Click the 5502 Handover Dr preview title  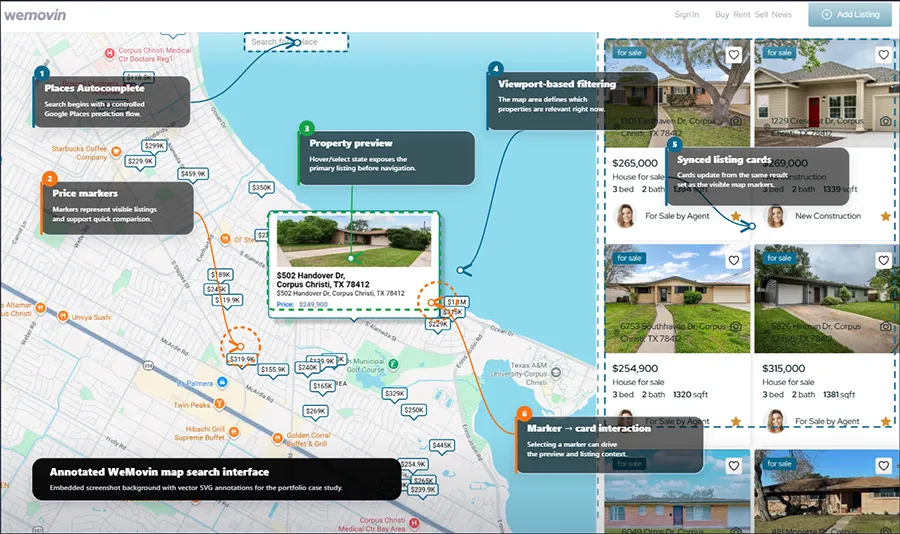pos(323,280)
